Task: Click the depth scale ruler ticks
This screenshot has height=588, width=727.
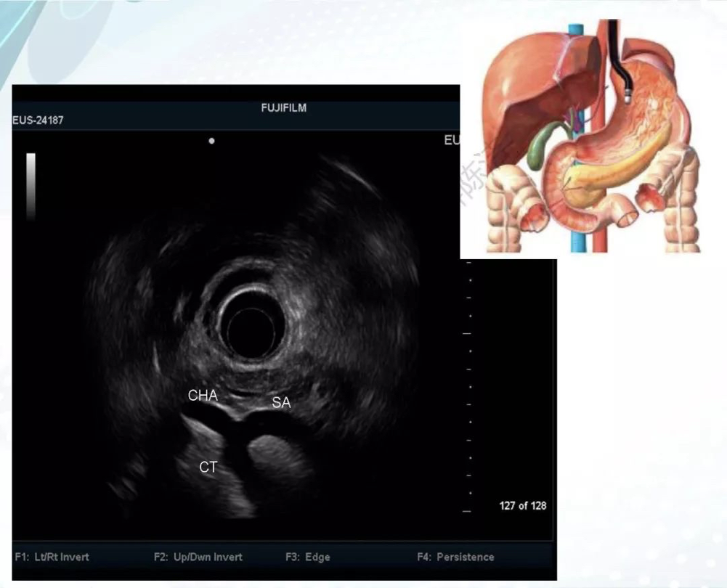Action: [468, 385]
